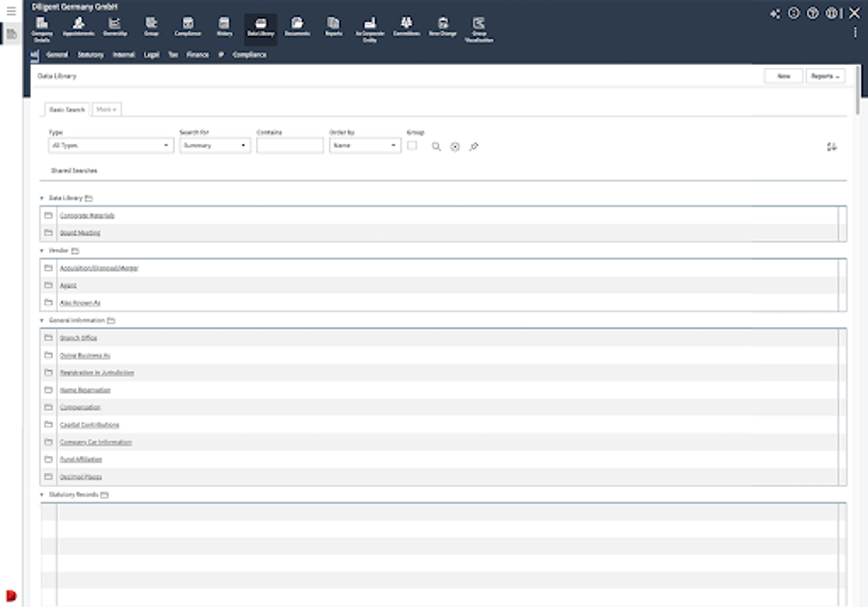
Task: Switch to the Finance category tab
Action: [x=198, y=55]
